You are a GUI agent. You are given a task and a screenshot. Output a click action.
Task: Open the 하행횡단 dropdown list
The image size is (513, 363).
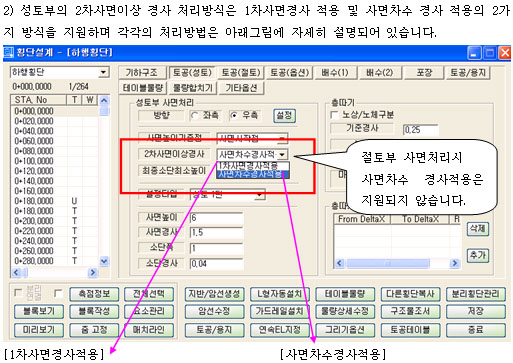(104, 72)
